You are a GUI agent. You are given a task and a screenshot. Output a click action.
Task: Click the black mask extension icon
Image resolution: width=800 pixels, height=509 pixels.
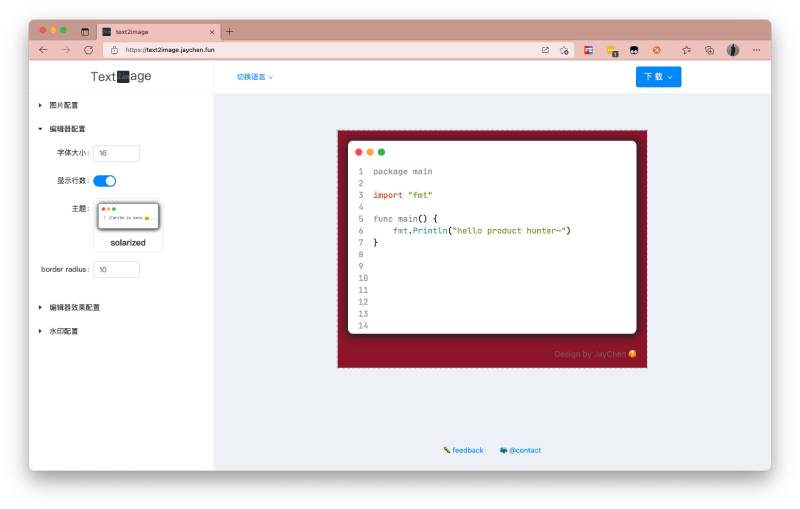coord(634,50)
